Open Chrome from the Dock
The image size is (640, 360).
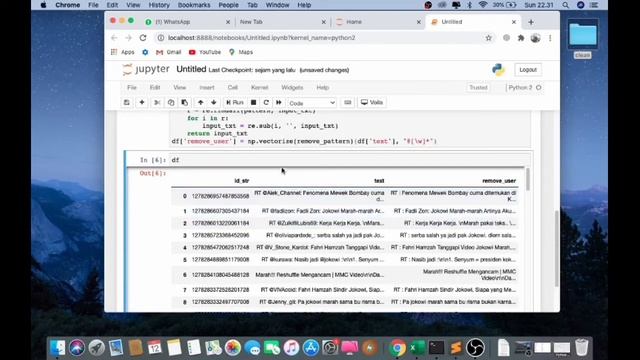click(397, 348)
